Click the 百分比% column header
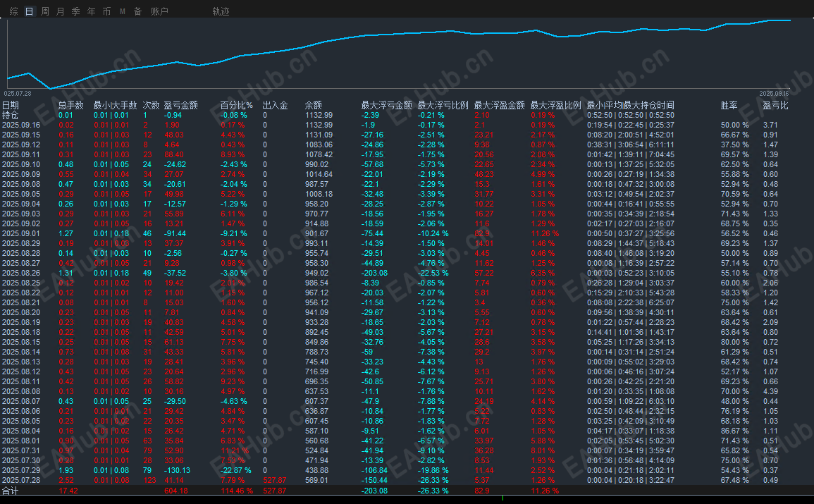Viewport: 814px width, 504px height. point(236,105)
